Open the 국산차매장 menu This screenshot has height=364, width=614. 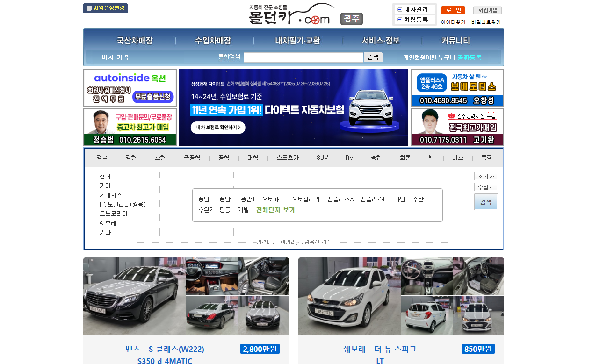(x=135, y=41)
